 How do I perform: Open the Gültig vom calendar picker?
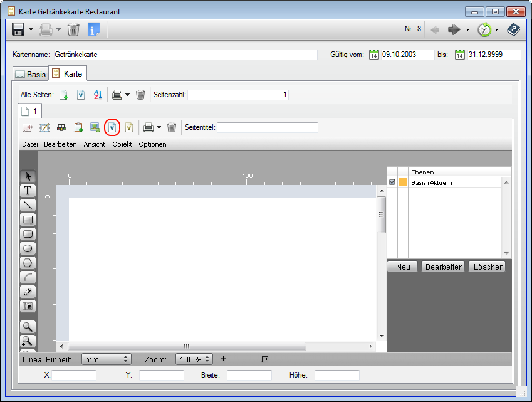(x=374, y=55)
